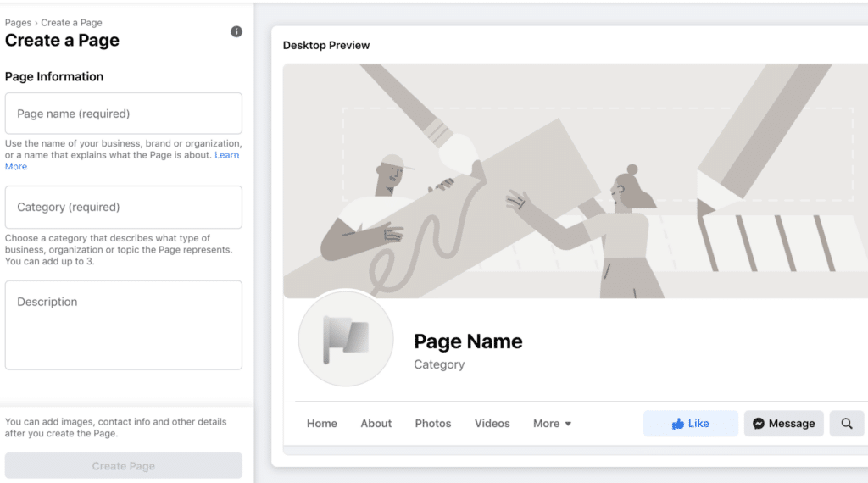Open the Photos tab
The image size is (868, 483).
[x=433, y=424]
